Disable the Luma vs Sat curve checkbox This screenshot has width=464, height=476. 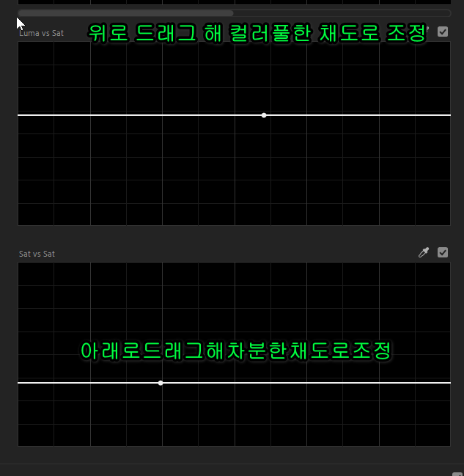coord(443,32)
